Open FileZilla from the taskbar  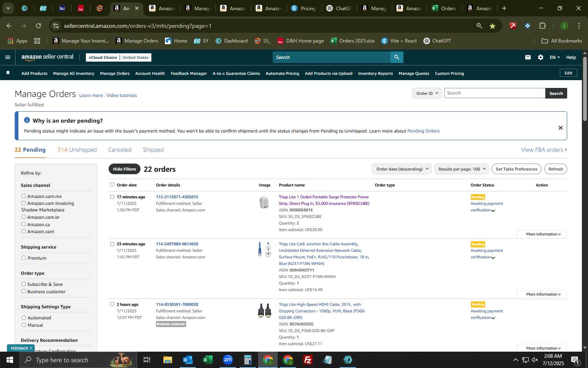308,360
